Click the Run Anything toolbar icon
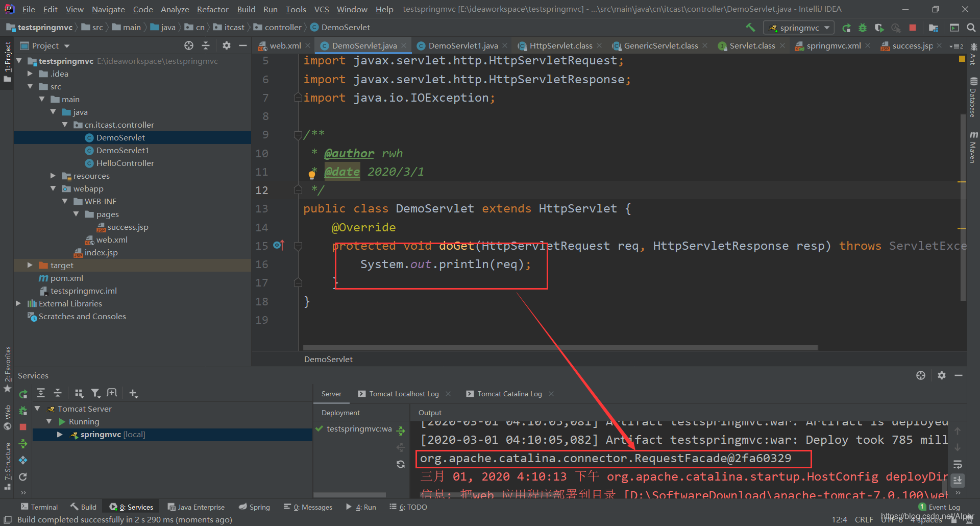Image resolution: width=980 pixels, height=526 pixels. click(954, 28)
